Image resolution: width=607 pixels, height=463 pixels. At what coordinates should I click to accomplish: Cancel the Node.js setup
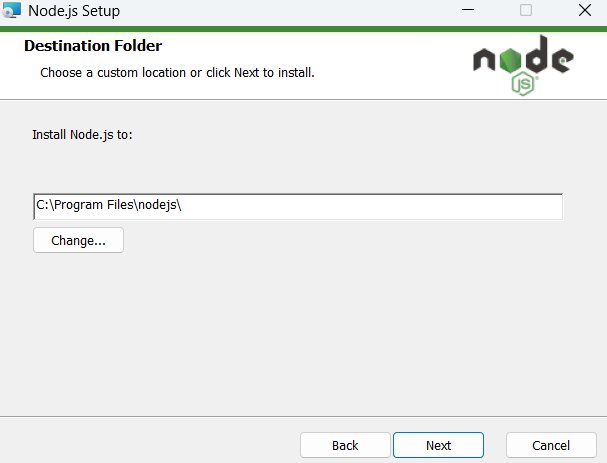click(551, 445)
